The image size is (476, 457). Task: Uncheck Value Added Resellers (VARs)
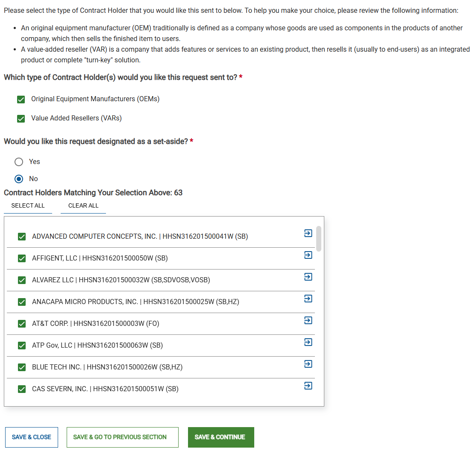21,118
